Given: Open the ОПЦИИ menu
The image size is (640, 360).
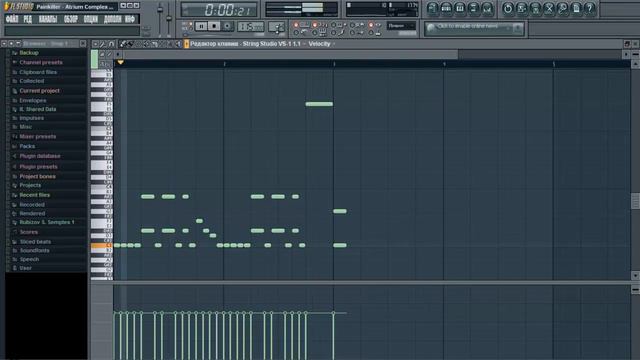Looking at the screenshot, I should point(91,19).
